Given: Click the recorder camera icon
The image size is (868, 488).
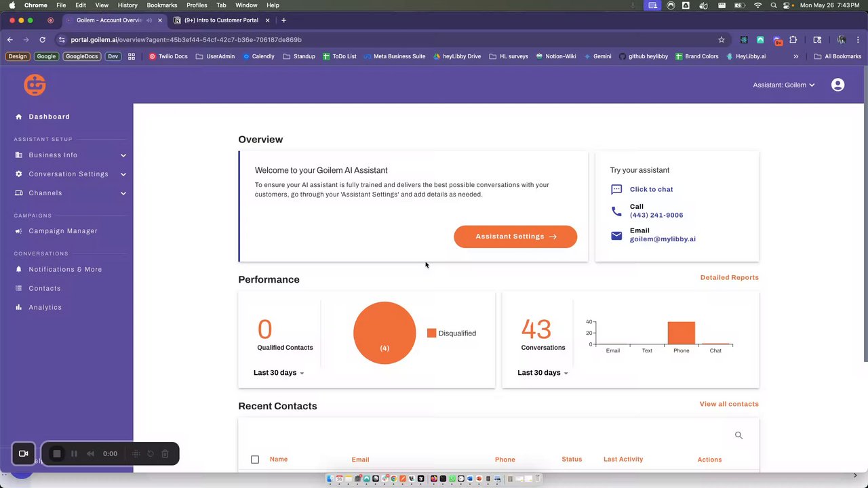Looking at the screenshot, I should point(23,453).
